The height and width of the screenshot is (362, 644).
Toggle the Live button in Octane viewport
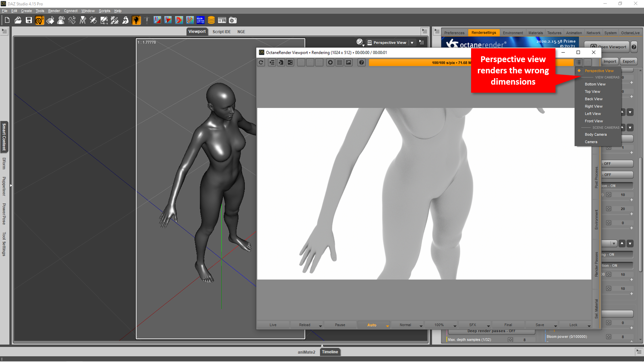273,325
